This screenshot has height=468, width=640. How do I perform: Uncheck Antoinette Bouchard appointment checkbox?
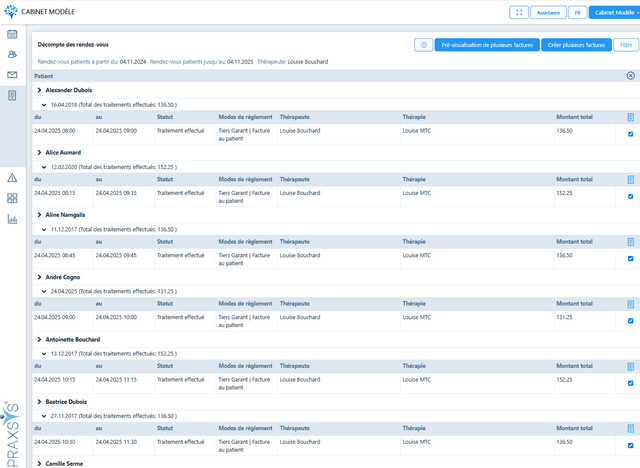tap(630, 382)
